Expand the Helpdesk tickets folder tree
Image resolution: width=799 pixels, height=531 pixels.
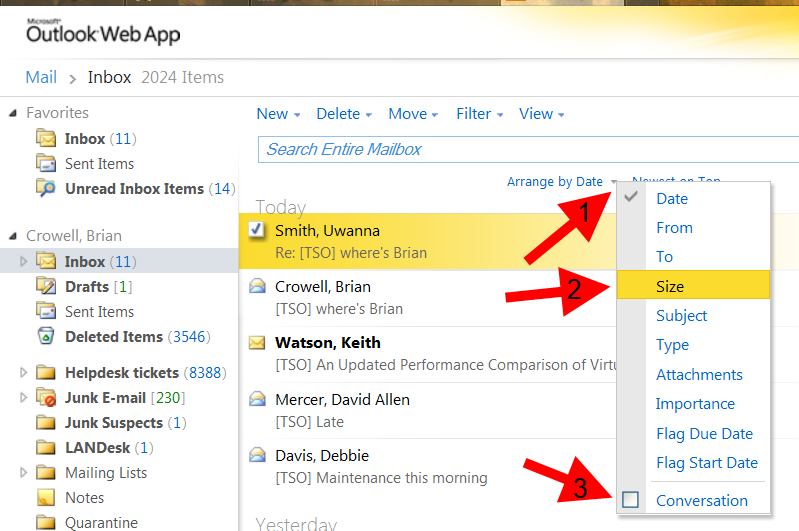(24, 373)
